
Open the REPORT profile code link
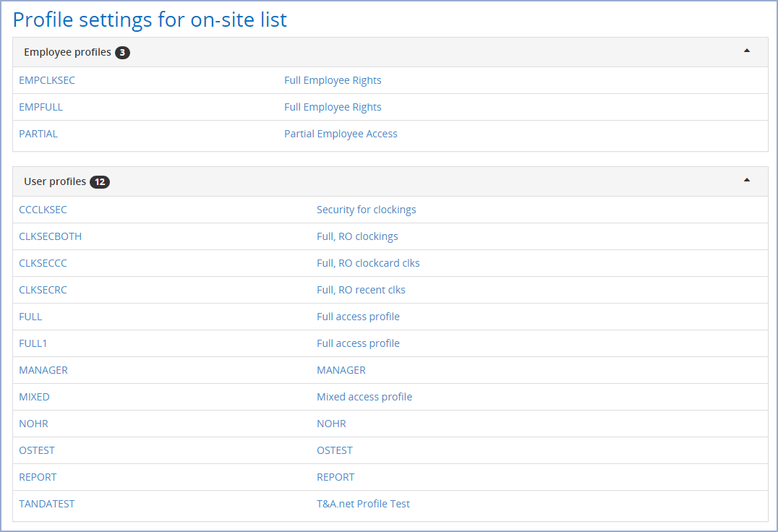pyautogui.click(x=38, y=477)
